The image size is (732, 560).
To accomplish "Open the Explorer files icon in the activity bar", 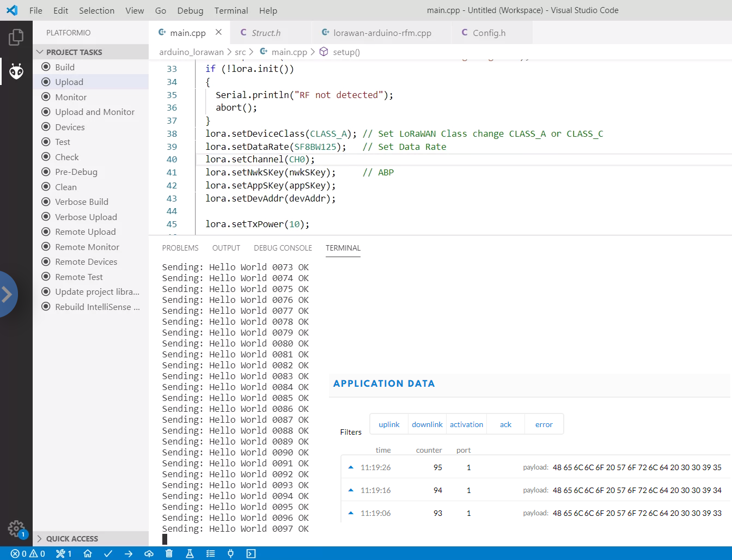I will pos(16,37).
